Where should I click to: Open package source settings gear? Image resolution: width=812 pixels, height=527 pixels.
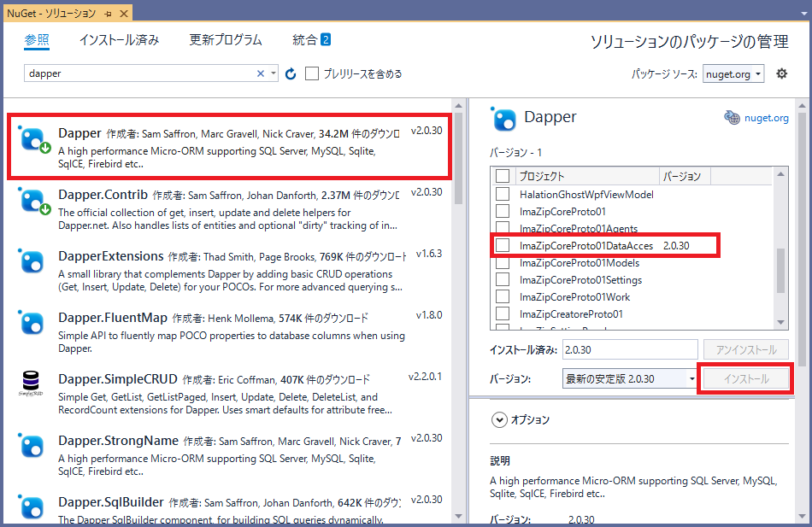click(781, 73)
